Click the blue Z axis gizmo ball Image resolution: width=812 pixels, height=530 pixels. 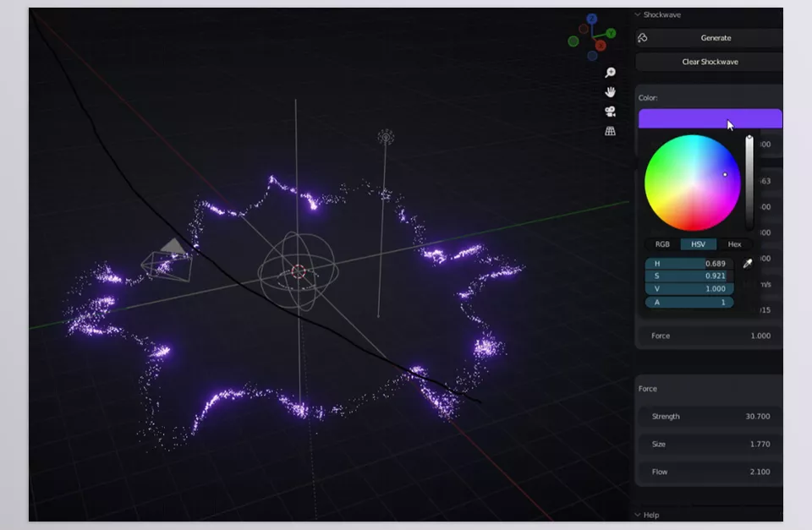pyautogui.click(x=592, y=19)
